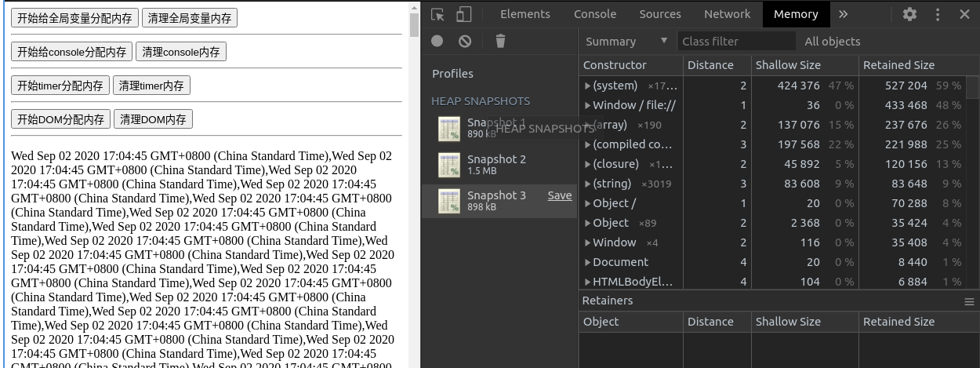The image size is (980, 368).
Task: Click the 清理DOM内存 button
Action: [x=153, y=119]
